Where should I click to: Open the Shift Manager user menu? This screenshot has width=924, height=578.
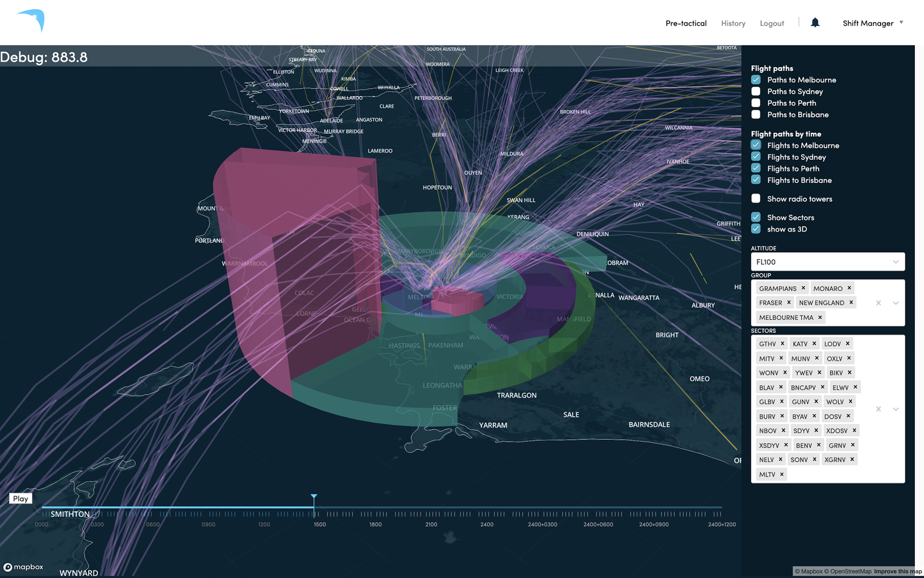[873, 23]
